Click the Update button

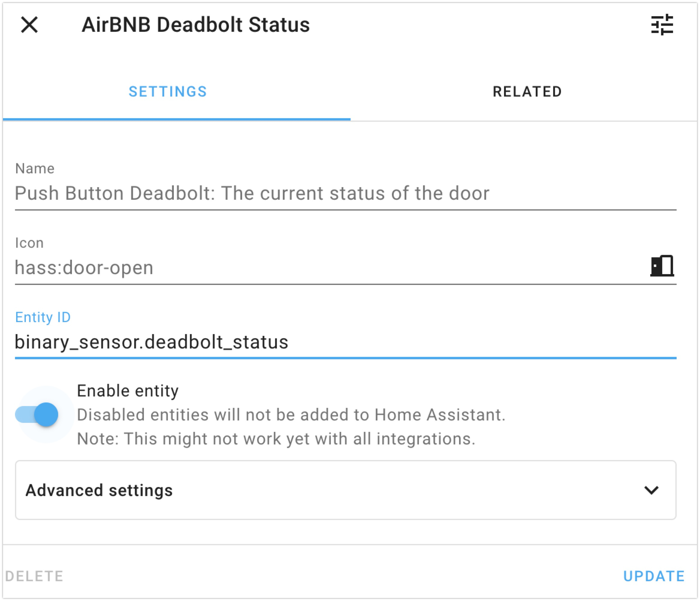[x=654, y=576]
